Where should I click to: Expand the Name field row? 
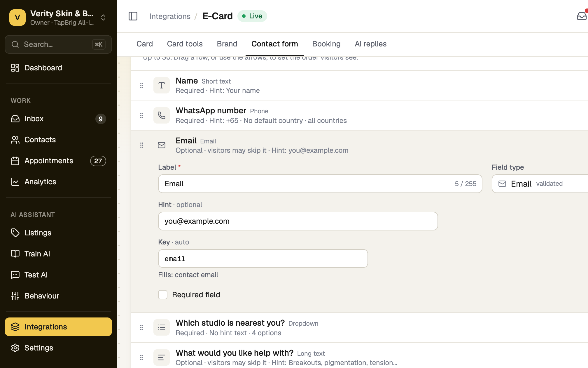click(x=360, y=85)
